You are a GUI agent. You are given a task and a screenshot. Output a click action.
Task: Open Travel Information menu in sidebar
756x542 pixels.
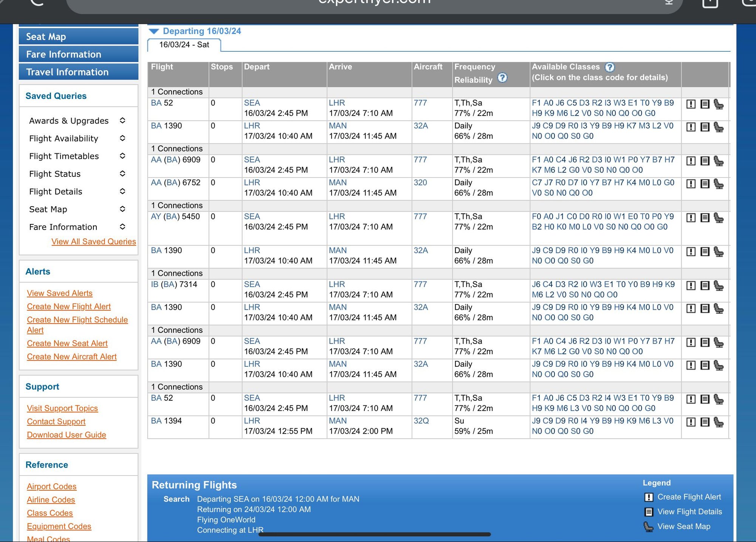78,72
